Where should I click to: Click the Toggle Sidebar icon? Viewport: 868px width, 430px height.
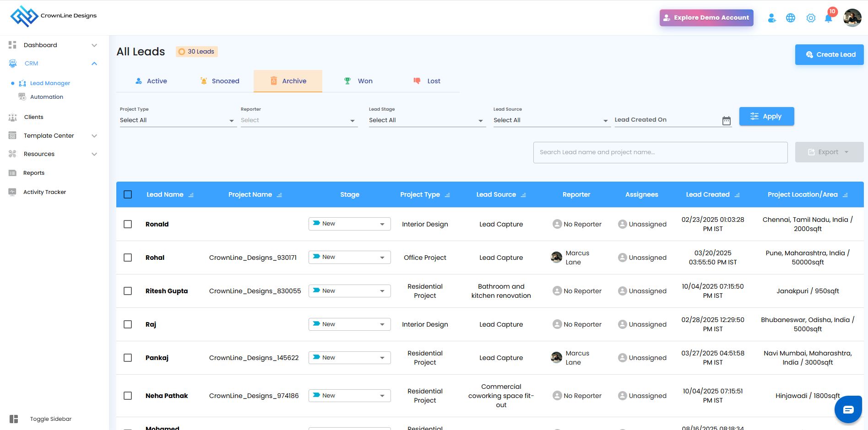point(14,419)
